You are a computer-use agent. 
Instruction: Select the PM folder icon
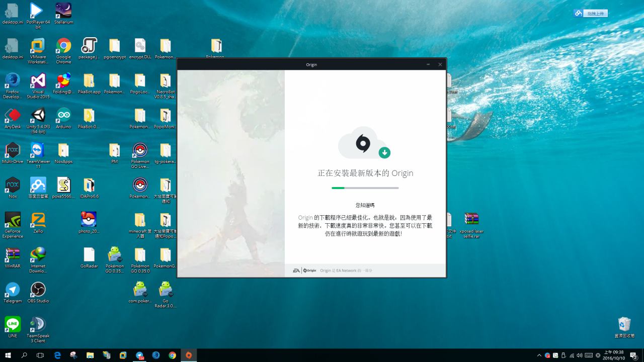click(x=115, y=153)
